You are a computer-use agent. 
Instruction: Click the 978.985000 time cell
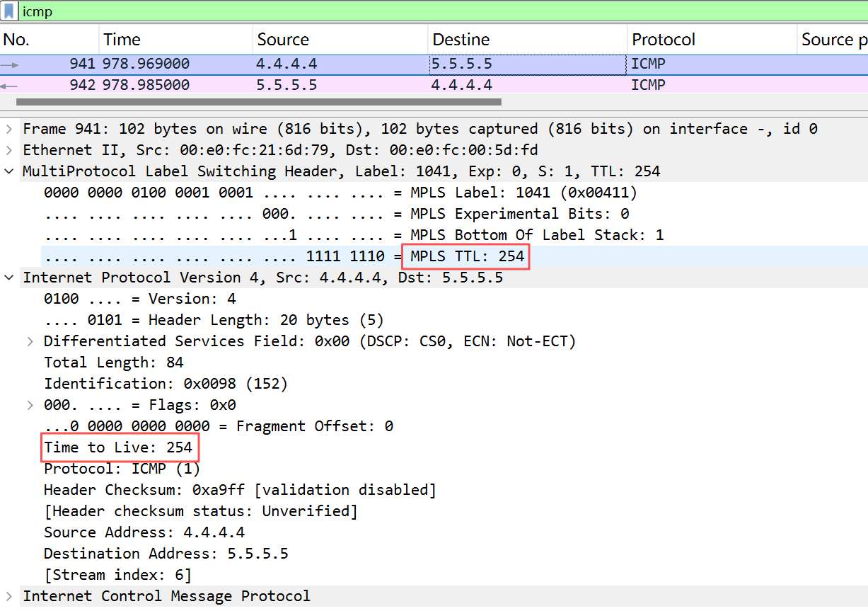pyautogui.click(x=146, y=85)
